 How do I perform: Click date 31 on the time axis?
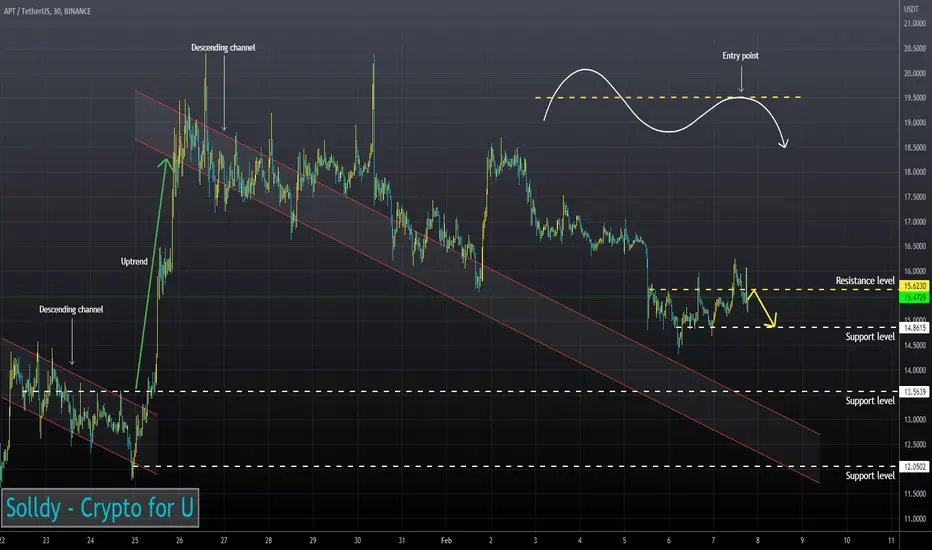click(x=402, y=540)
